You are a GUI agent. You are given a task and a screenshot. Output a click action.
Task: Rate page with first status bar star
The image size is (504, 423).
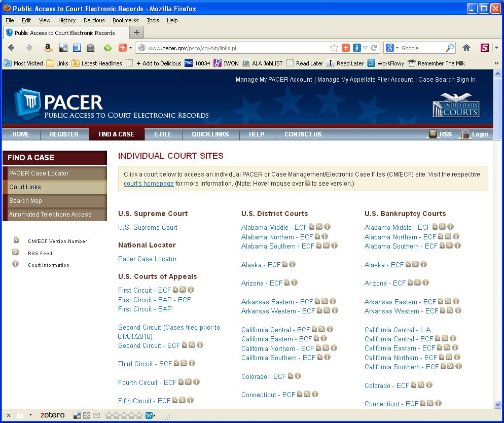(109, 415)
